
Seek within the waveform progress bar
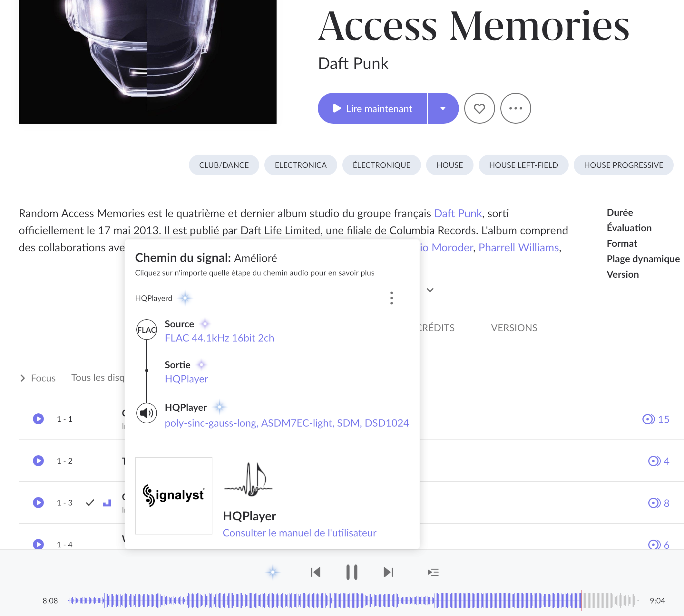(x=338, y=601)
